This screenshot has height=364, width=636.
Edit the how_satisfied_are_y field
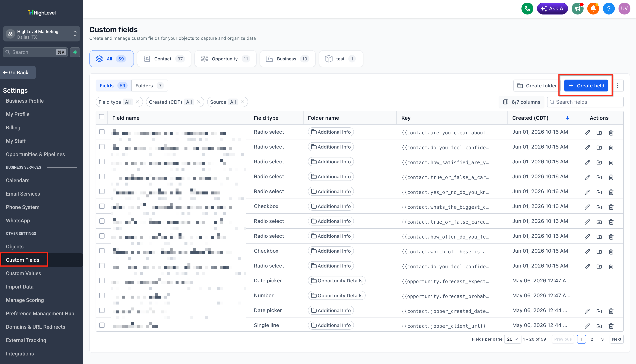[587, 162]
